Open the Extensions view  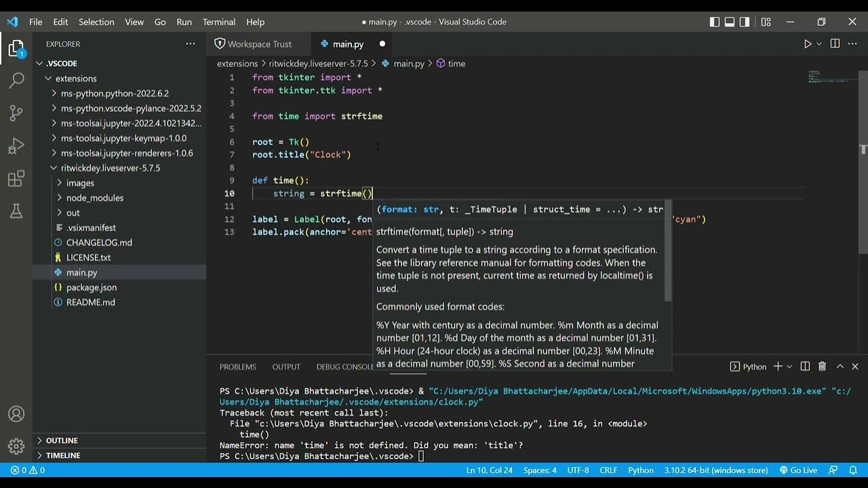point(16,179)
